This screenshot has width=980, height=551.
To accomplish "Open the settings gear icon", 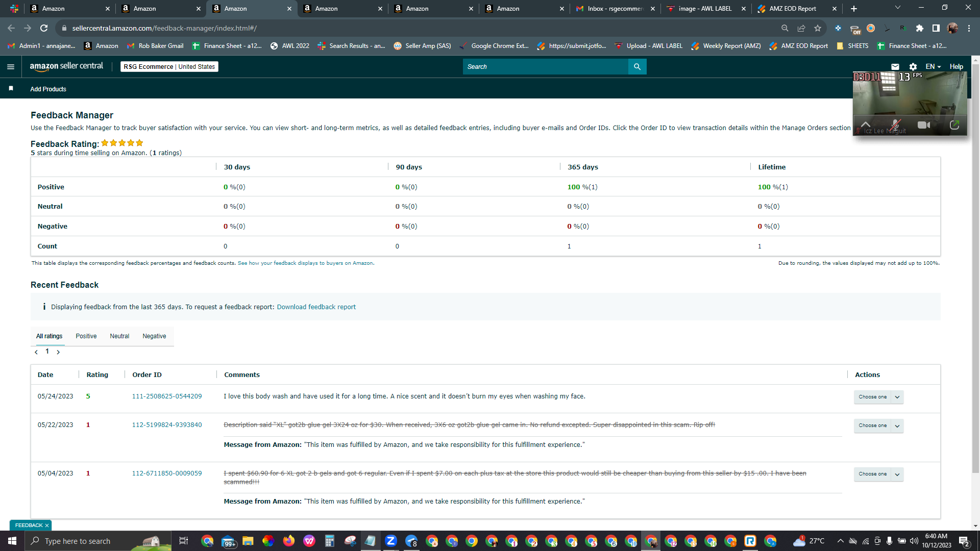I will click(913, 67).
